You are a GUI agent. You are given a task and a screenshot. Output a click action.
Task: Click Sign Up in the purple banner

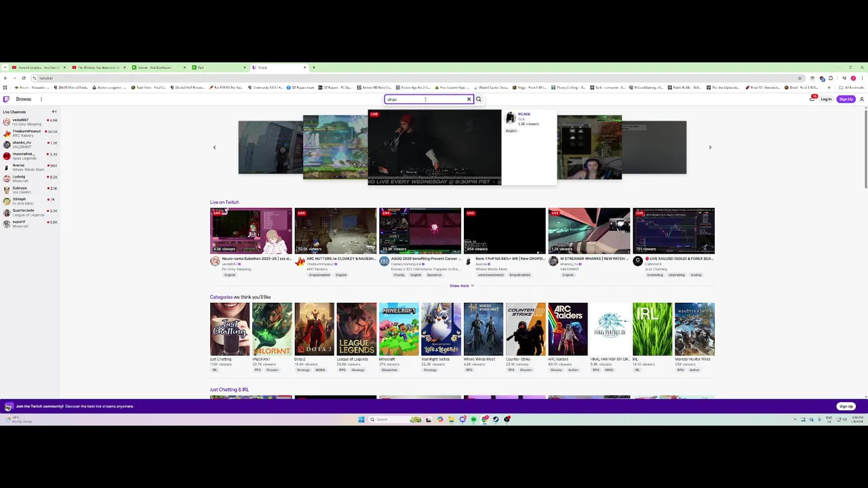point(846,406)
